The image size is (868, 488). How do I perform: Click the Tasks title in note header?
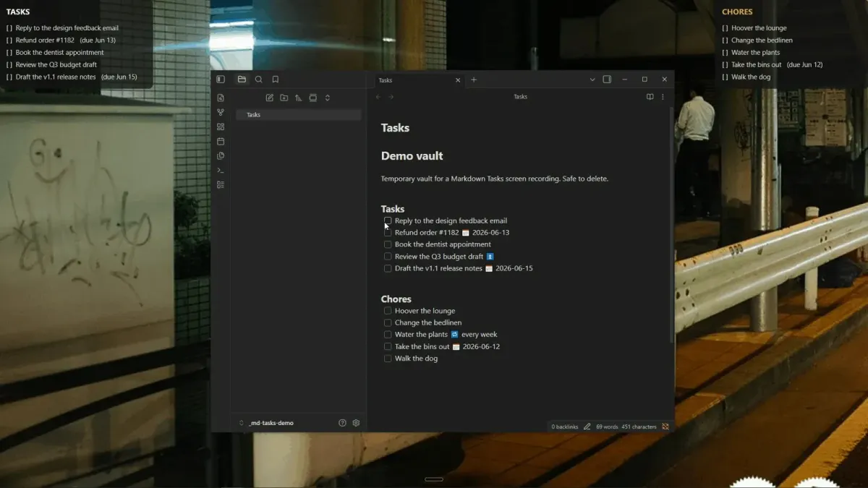tap(521, 97)
